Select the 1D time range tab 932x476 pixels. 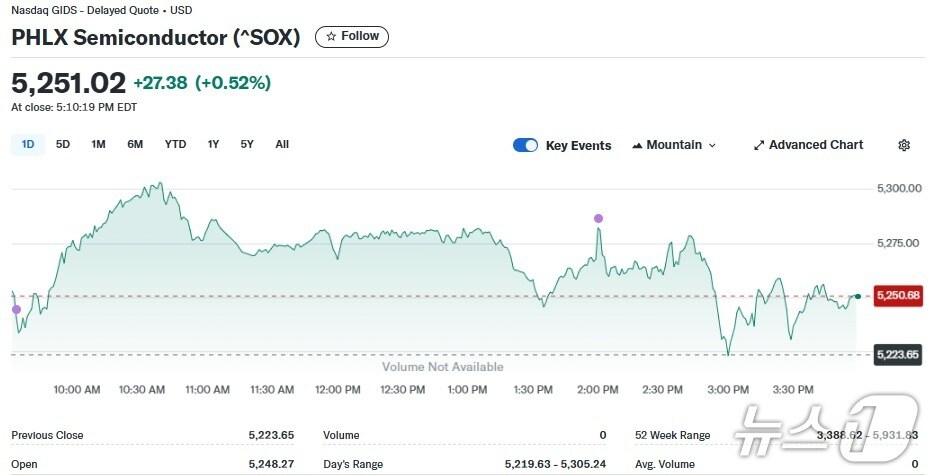[28, 144]
